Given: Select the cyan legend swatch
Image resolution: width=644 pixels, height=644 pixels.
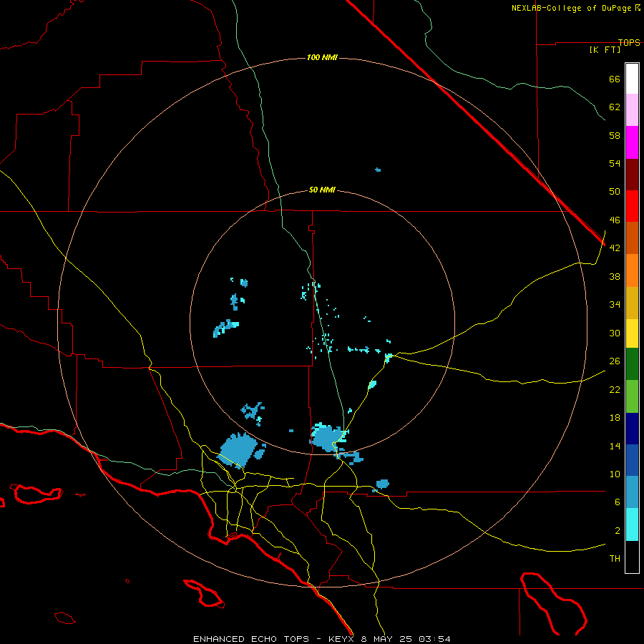Looking at the screenshot, I should pos(632,525).
